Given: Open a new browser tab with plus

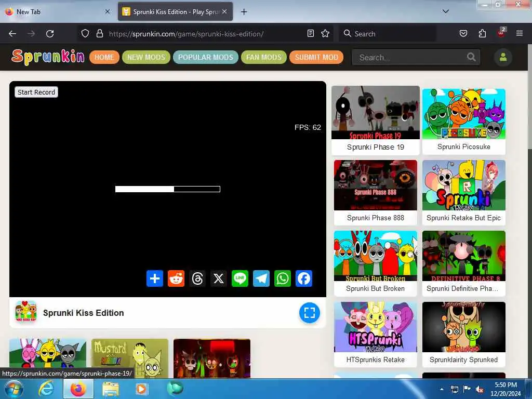Looking at the screenshot, I should [x=244, y=12].
